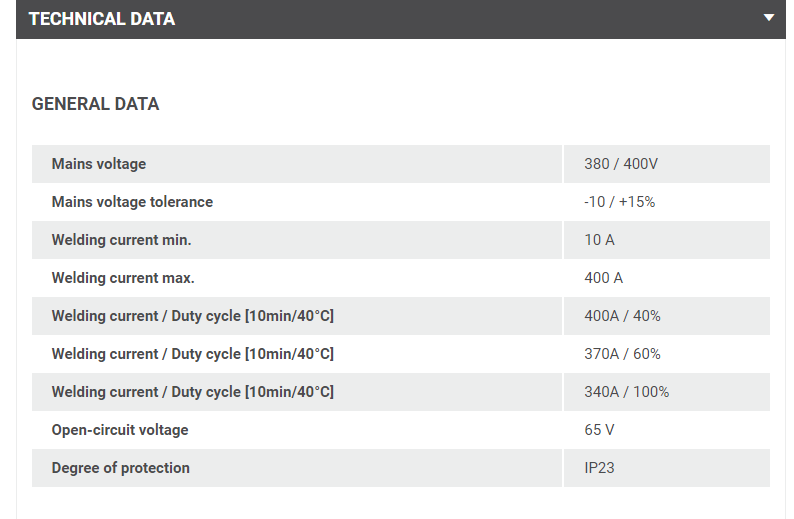Click the 400 A value cell
Viewport: 794px width, 519px height.
pos(603,278)
